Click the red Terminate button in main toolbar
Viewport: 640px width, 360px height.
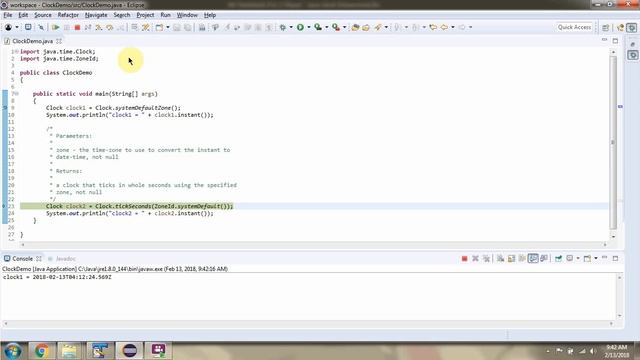(77, 27)
